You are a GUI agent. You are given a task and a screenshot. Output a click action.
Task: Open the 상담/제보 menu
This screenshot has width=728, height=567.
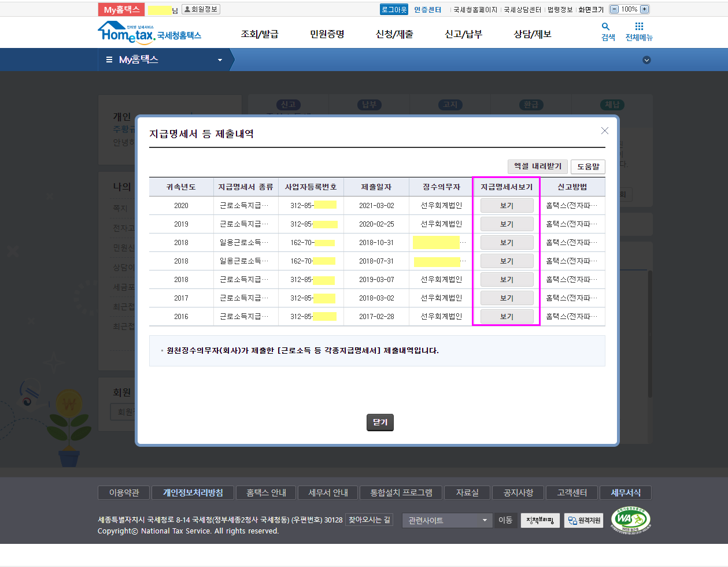(533, 34)
